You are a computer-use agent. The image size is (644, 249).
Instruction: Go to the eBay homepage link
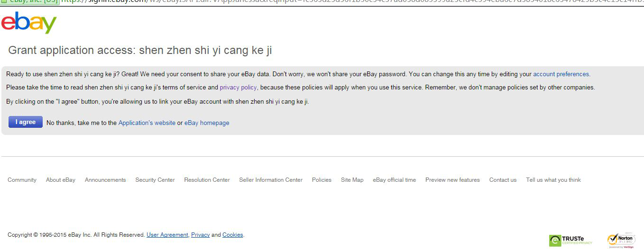(207, 123)
